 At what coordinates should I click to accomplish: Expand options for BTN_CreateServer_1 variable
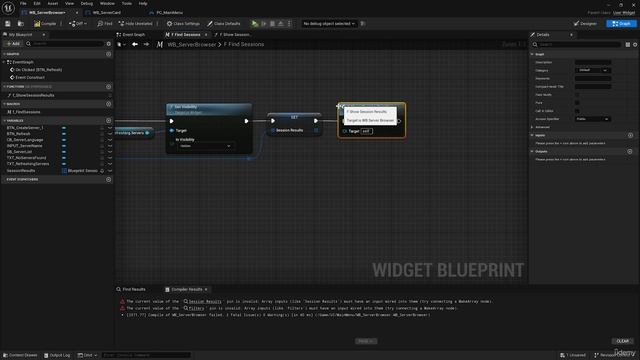click(110, 128)
